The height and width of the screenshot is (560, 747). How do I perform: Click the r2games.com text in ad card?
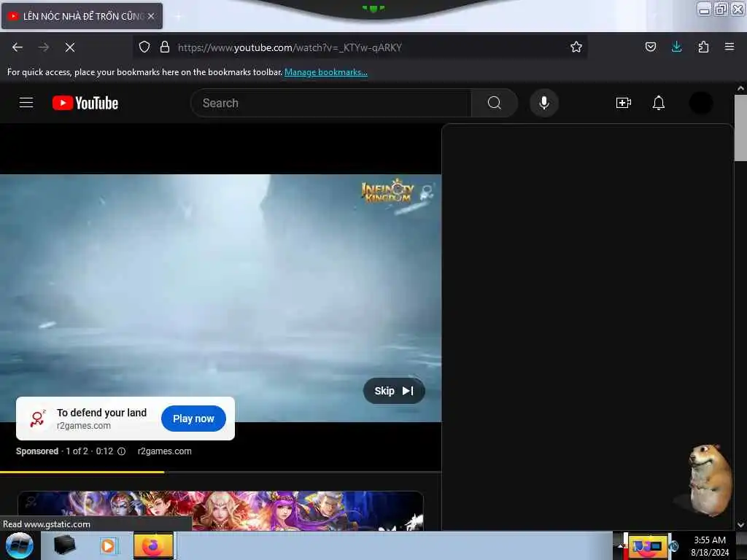point(84,426)
